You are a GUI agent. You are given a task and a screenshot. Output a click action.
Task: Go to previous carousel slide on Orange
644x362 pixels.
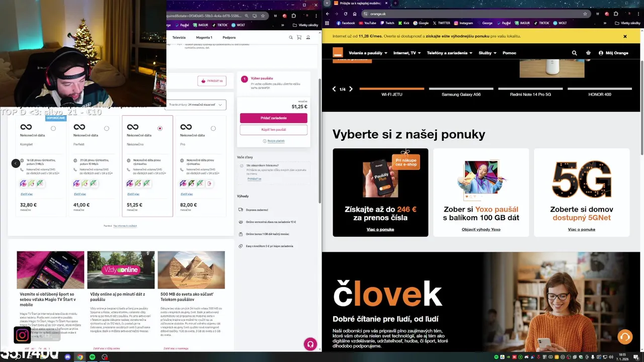click(x=334, y=89)
